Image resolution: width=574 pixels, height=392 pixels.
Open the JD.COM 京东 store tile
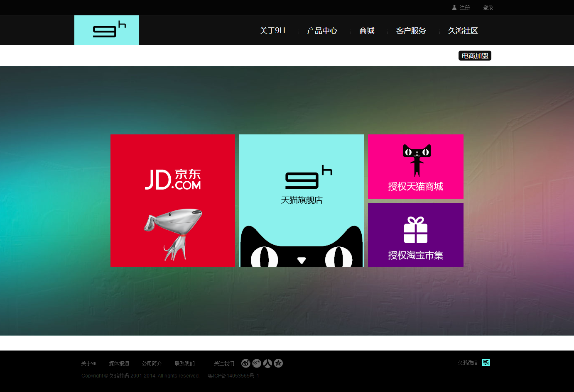pyautogui.click(x=173, y=201)
